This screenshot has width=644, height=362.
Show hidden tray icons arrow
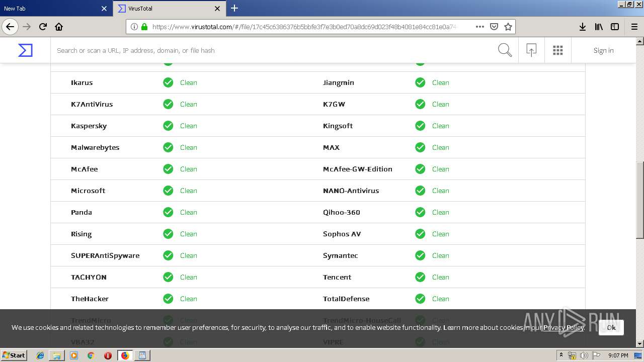click(561, 355)
